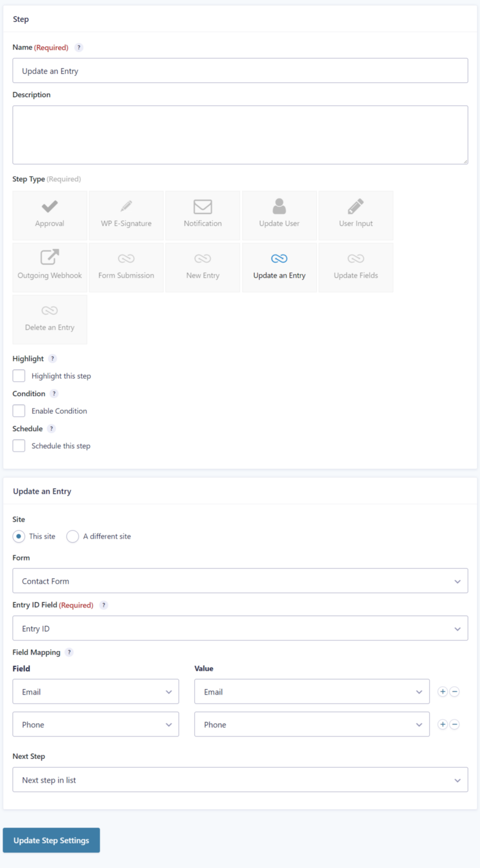Image resolution: width=480 pixels, height=868 pixels.
Task: Select the WP E-Signature step type
Action: 126,215
